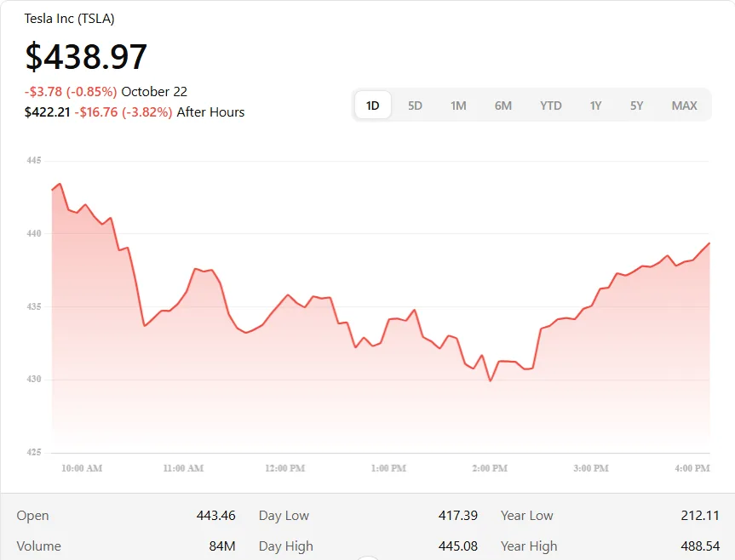Switch chart to 5D range
Image resolution: width=735 pixels, height=560 pixels.
[415, 106]
